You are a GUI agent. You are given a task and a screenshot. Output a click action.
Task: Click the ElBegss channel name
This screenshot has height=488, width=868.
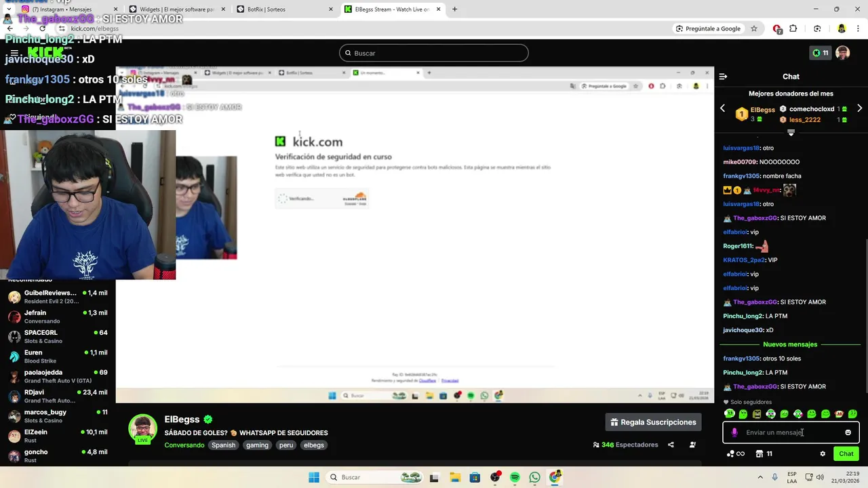click(182, 420)
